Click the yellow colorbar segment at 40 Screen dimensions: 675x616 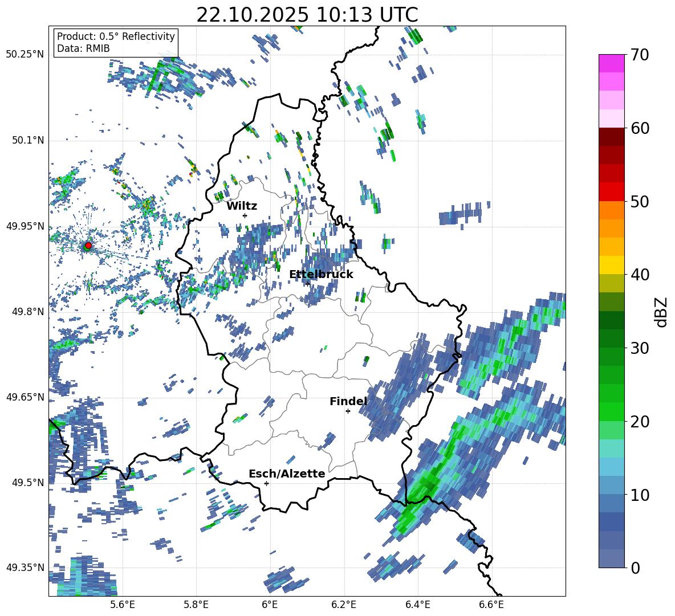pos(611,265)
